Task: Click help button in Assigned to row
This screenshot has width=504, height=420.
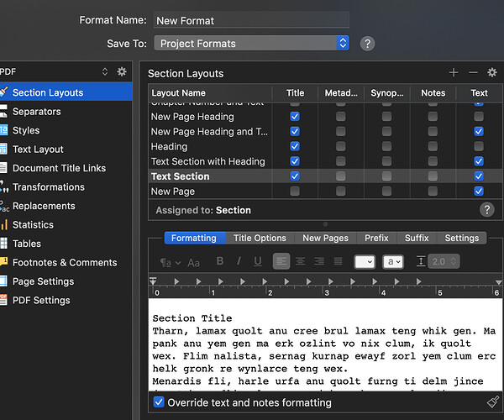Action: pos(487,210)
